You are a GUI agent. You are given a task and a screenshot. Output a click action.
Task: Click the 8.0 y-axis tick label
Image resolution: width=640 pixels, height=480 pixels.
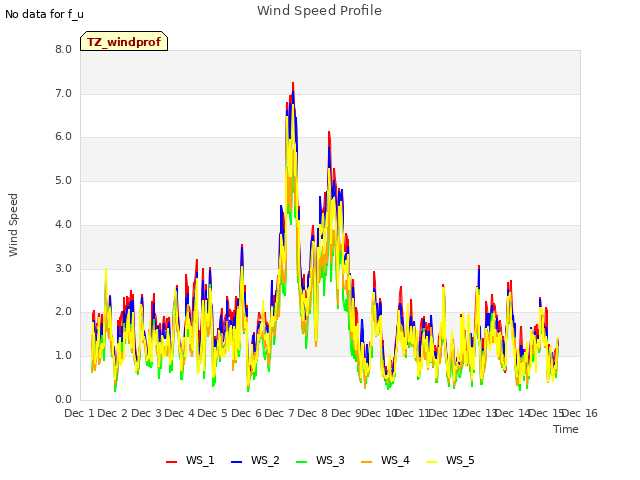63,49
